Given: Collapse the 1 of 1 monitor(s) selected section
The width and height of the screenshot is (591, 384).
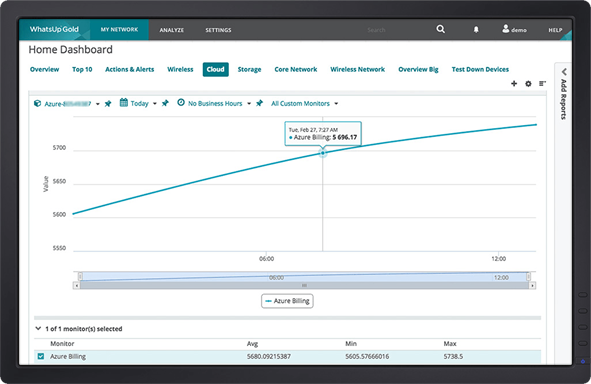Looking at the screenshot, I should [38, 329].
